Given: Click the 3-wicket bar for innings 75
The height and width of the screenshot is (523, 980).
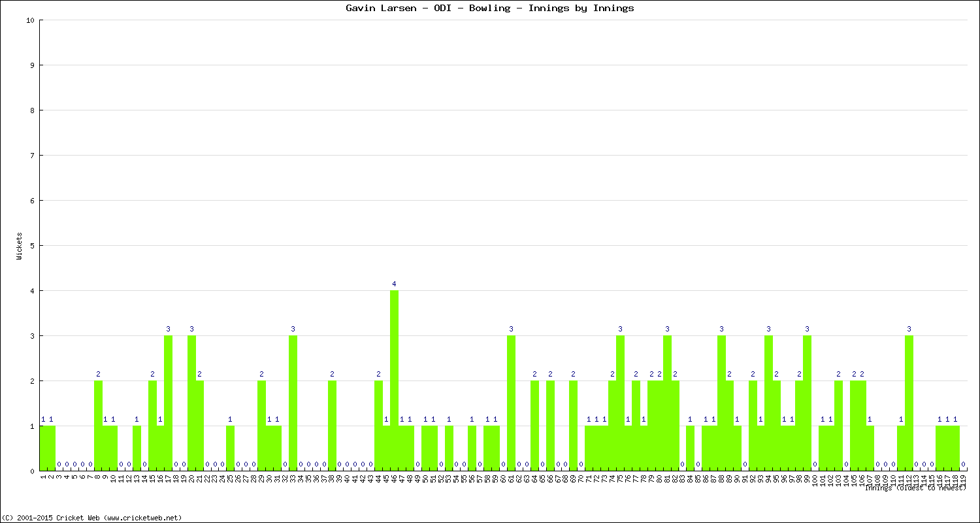Looking at the screenshot, I should coord(620,403).
